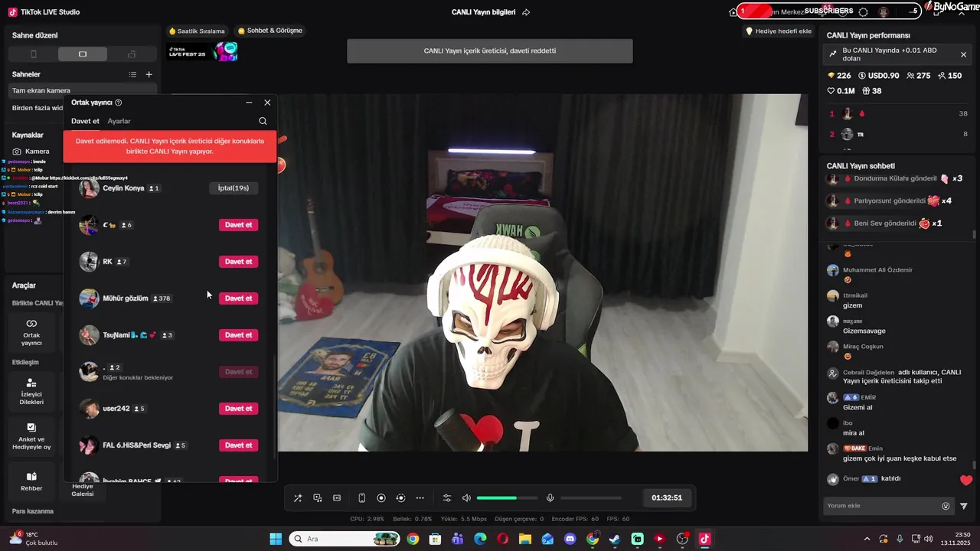Open the Saatlik Sıralama chip
This screenshot has width=980, height=551.
coord(197,31)
